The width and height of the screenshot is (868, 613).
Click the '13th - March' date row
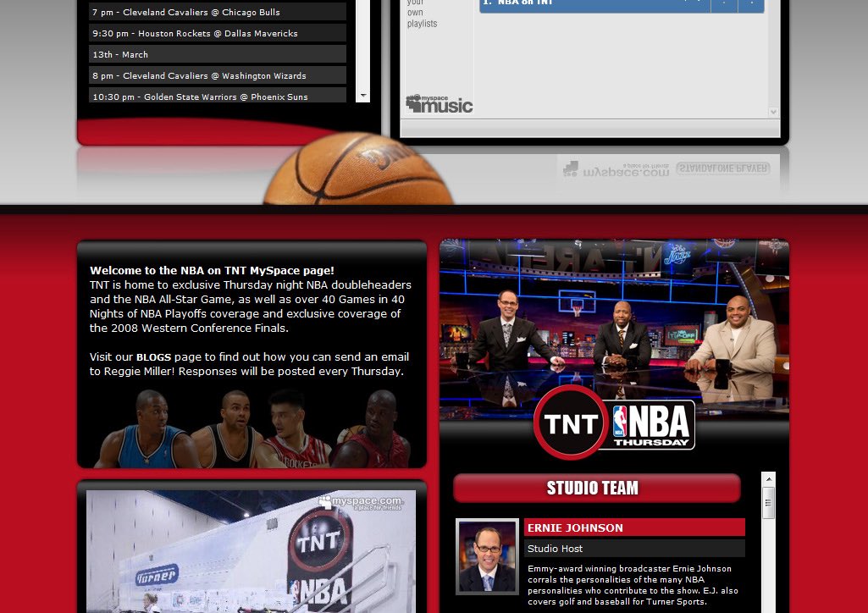[218, 54]
